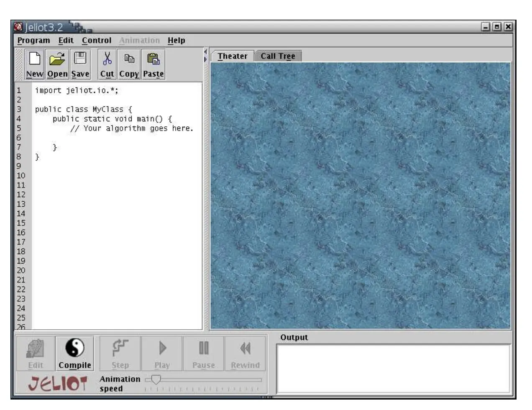
Task: Open the Control menu
Action: click(x=97, y=41)
